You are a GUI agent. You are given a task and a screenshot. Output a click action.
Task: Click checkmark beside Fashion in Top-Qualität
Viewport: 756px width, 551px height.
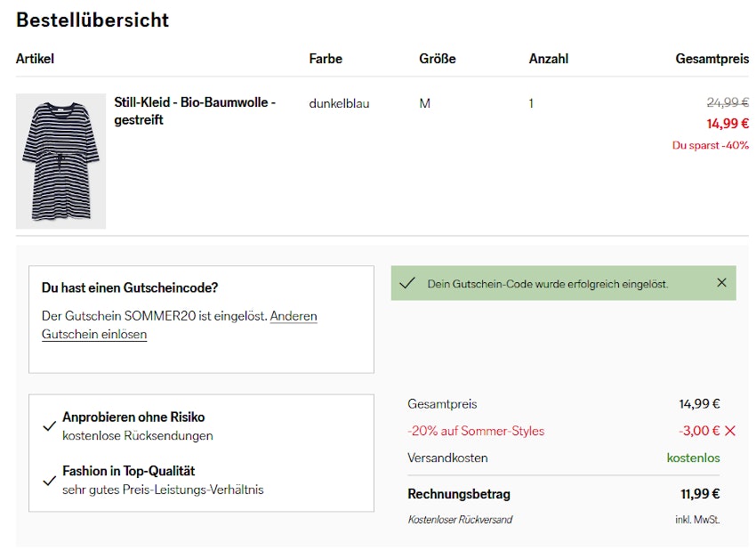[50, 481]
